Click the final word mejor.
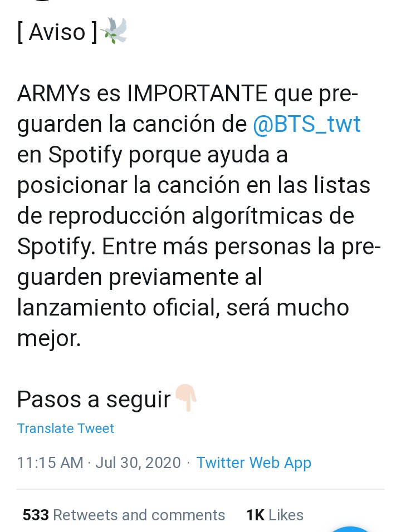 49,338
